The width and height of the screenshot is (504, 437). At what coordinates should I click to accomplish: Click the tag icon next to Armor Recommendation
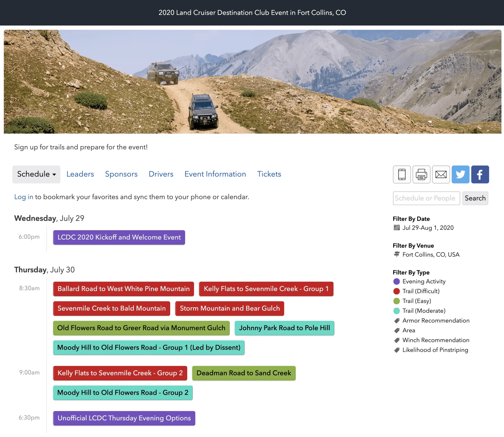tap(397, 321)
